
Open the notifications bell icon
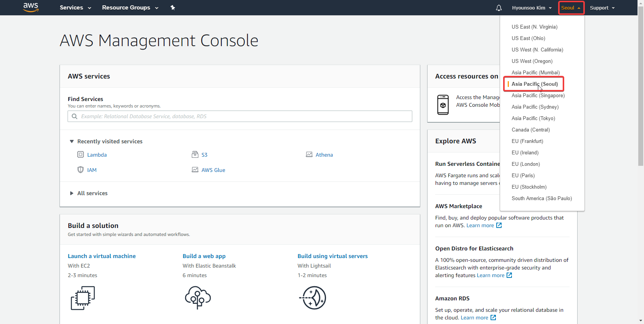point(499,8)
